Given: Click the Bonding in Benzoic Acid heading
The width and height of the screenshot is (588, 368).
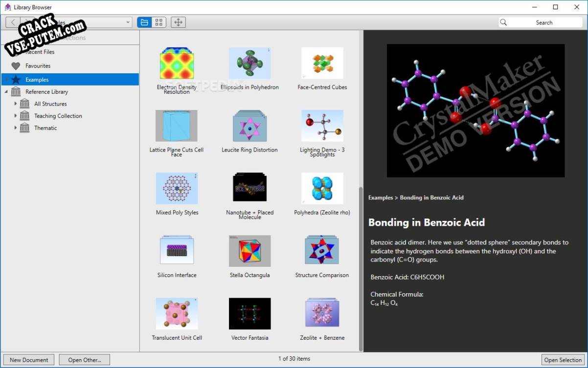Looking at the screenshot, I should click(x=427, y=222).
